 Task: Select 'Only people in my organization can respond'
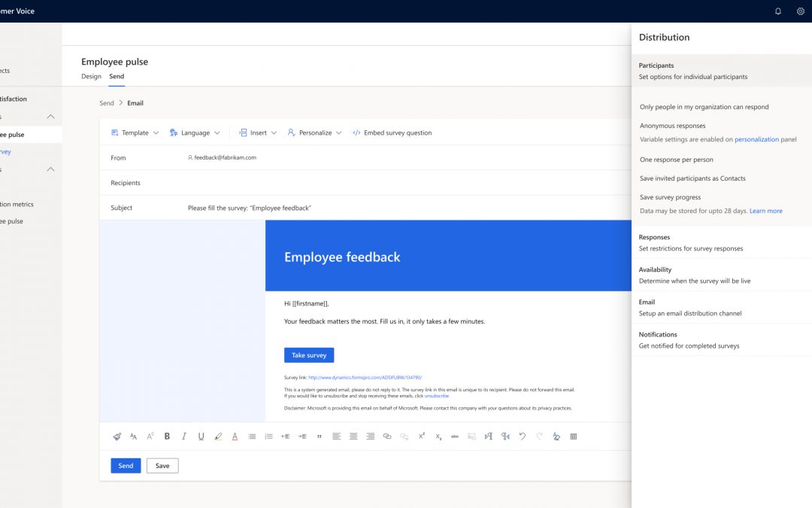click(x=704, y=107)
